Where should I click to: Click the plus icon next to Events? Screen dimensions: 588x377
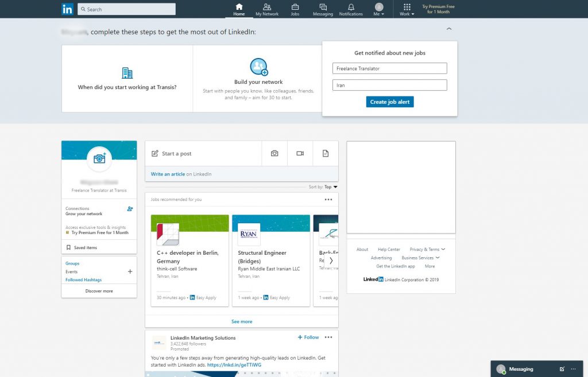pyautogui.click(x=130, y=271)
